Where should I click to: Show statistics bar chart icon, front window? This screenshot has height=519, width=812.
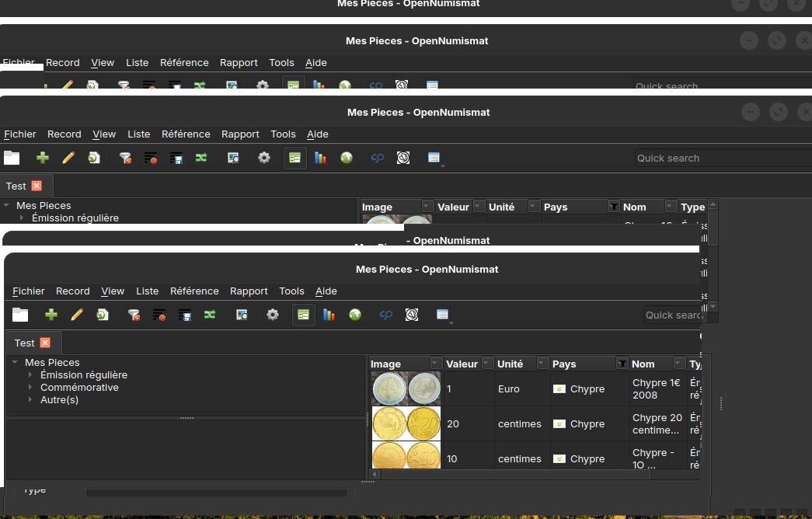tap(329, 315)
